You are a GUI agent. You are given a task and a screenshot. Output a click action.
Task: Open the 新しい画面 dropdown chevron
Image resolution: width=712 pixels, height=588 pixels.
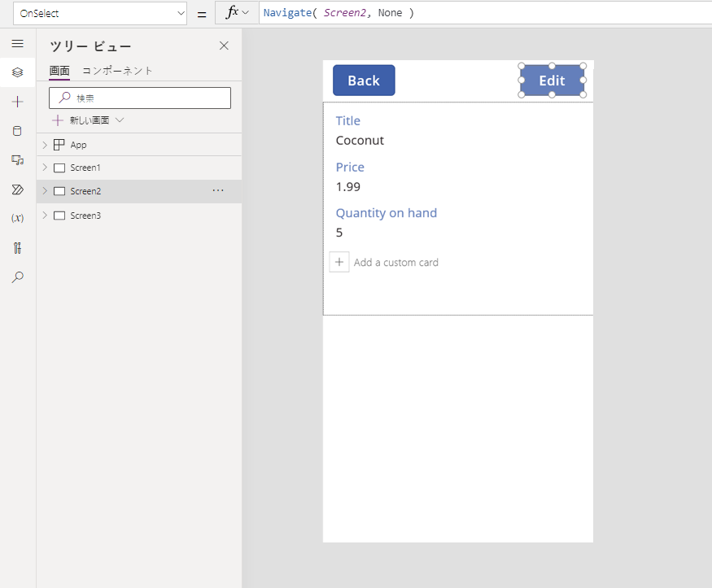click(120, 120)
